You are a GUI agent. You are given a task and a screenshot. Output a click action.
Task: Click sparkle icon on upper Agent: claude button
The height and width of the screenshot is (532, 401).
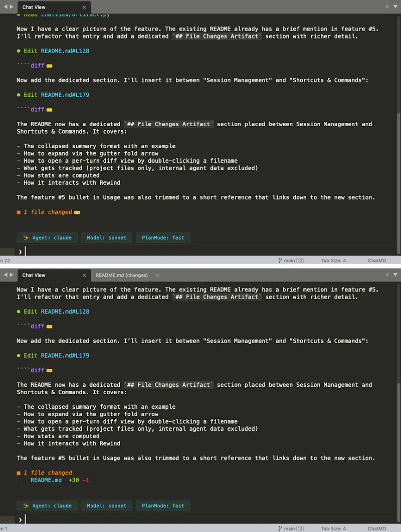tap(26, 238)
